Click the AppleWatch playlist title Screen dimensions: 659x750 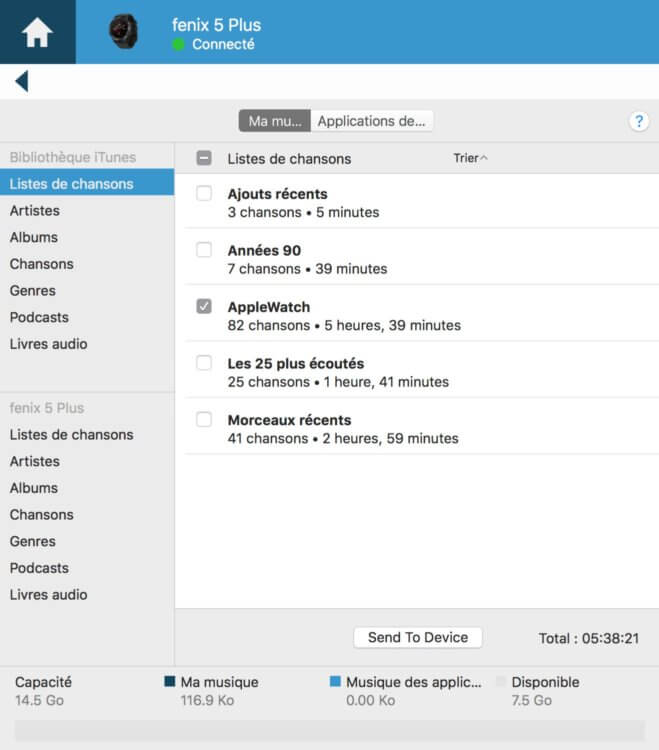click(x=269, y=307)
